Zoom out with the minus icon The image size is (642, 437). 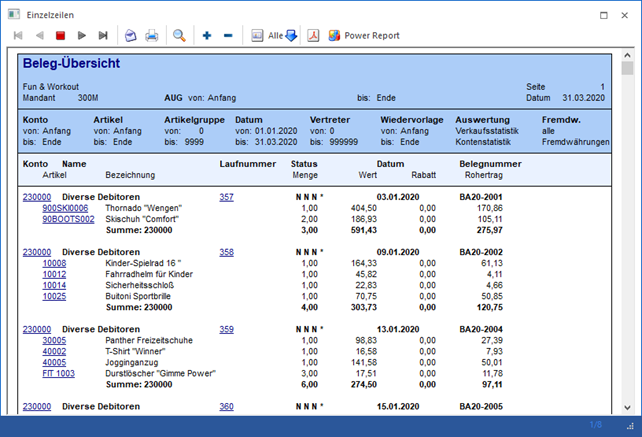pos(228,36)
